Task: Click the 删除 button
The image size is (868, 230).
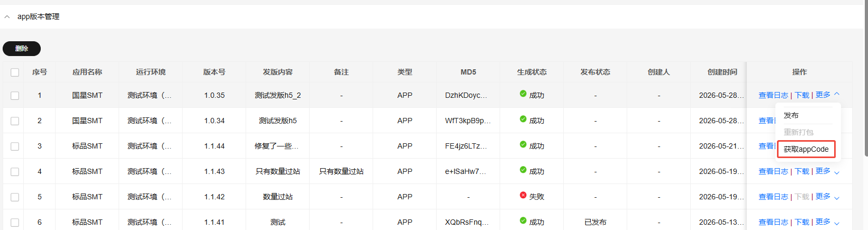Action: point(22,49)
